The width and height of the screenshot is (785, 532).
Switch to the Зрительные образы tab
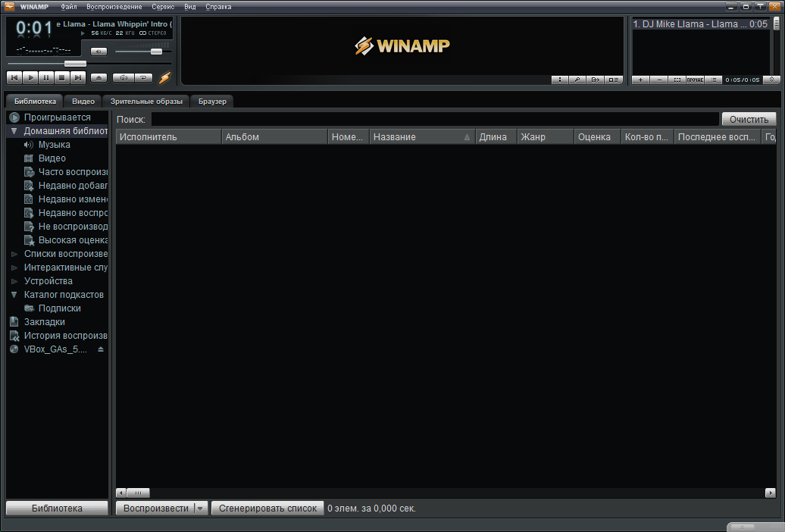[146, 102]
